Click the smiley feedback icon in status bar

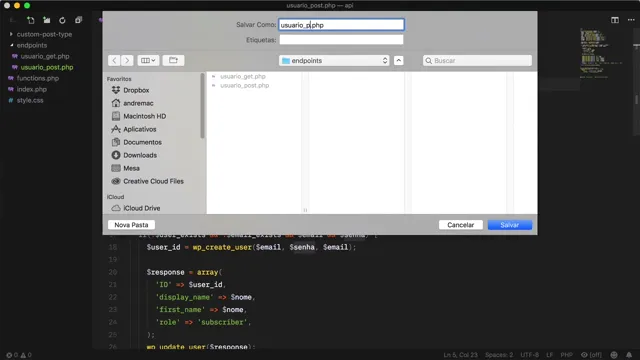(614, 355)
